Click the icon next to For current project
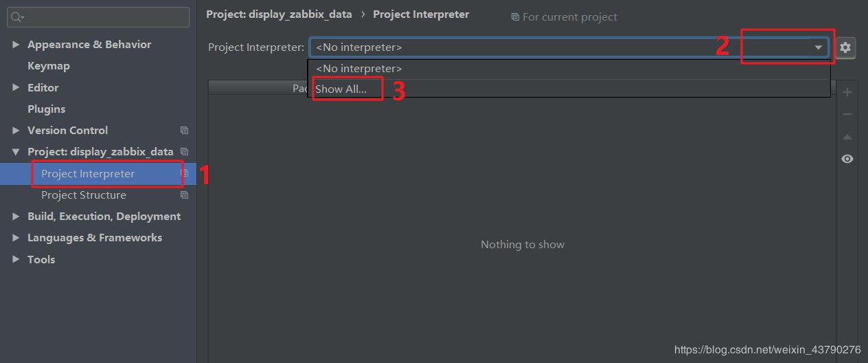Screen dimensions: 868x363 click(x=515, y=17)
